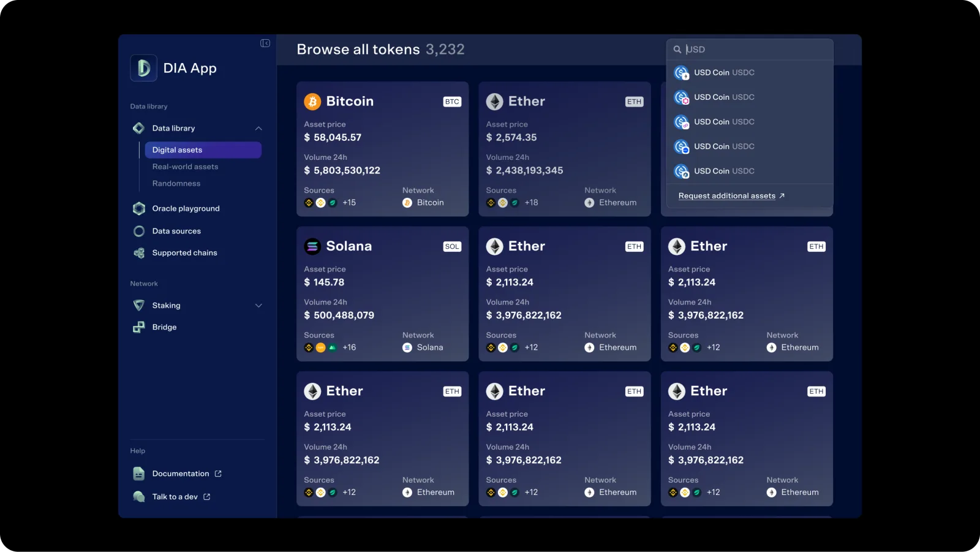Go to Data sources page
The image size is (980, 552).
[176, 231]
